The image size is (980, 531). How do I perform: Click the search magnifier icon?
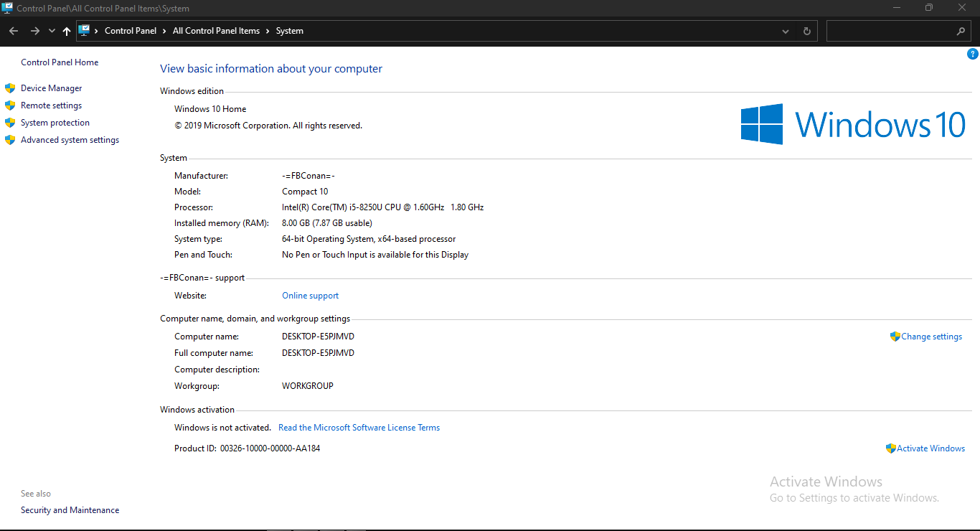point(961,31)
